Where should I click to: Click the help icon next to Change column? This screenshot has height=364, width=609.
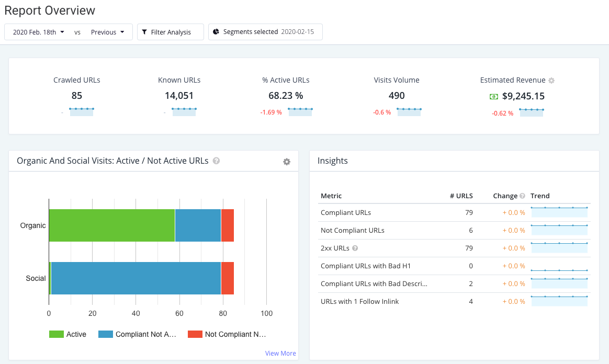[x=522, y=196]
